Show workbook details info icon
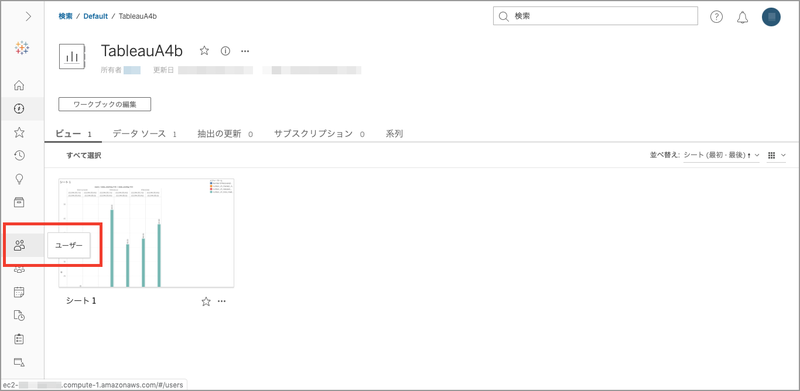This screenshot has height=391, width=800. 225,51
